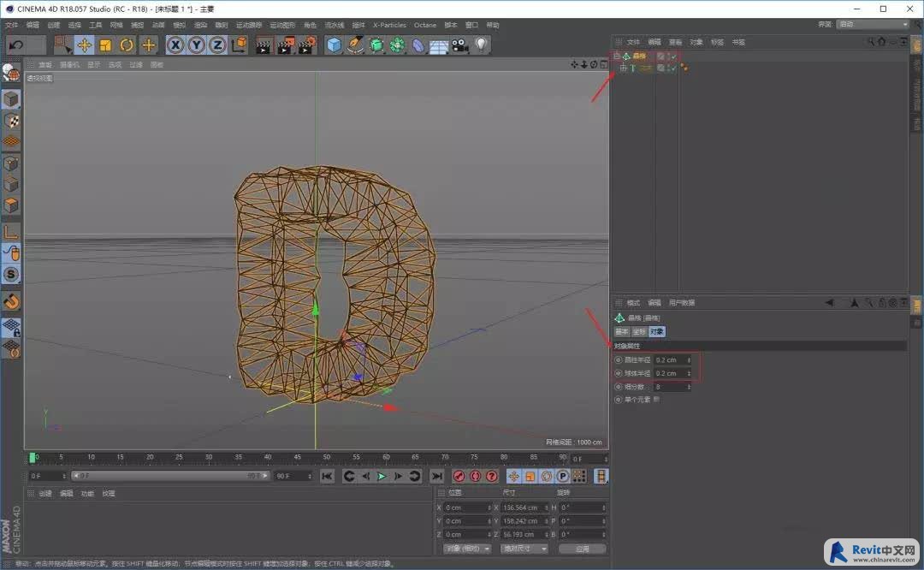
Task: Select the Live Selection tool
Action: click(x=62, y=45)
